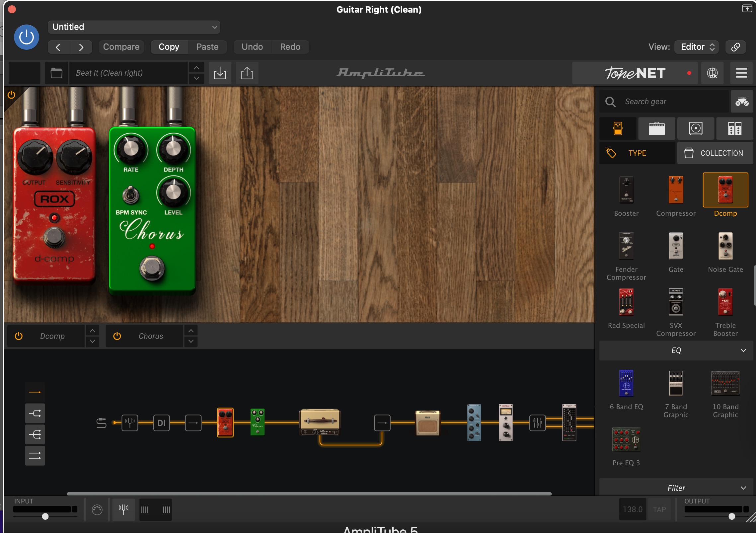Click the ToneNET globe icon
Screen dimensions: 756x533
tap(712, 73)
